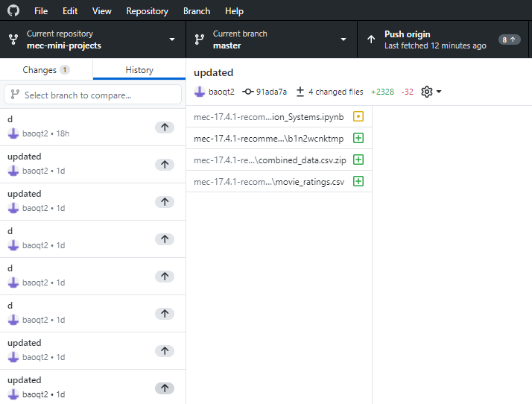The height and width of the screenshot is (404, 532).
Task: Click added status icon for movie_ratings.csv
Action: pos(358,181)
